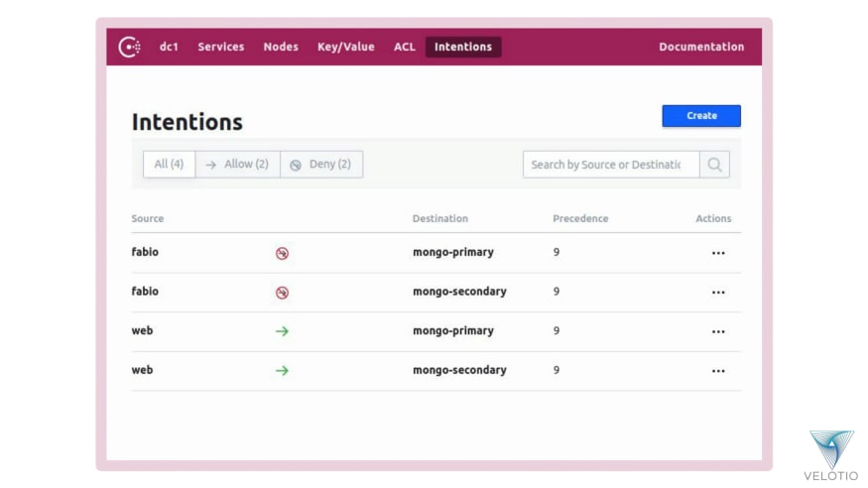This screenshot has width=868, height=488.
Task: Focus the Search by Source or Destination field
Action: [x=611, y=165]
